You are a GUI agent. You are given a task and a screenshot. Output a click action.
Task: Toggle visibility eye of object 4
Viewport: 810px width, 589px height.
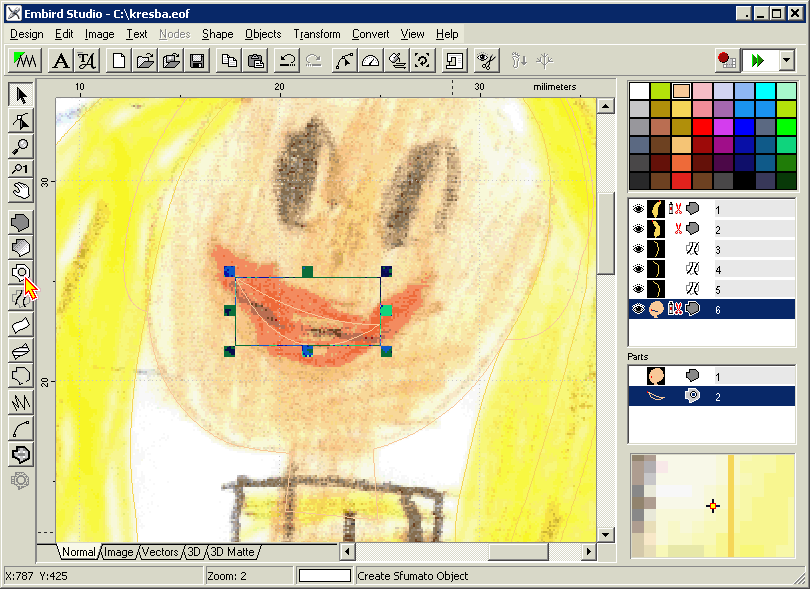point(638,269)
